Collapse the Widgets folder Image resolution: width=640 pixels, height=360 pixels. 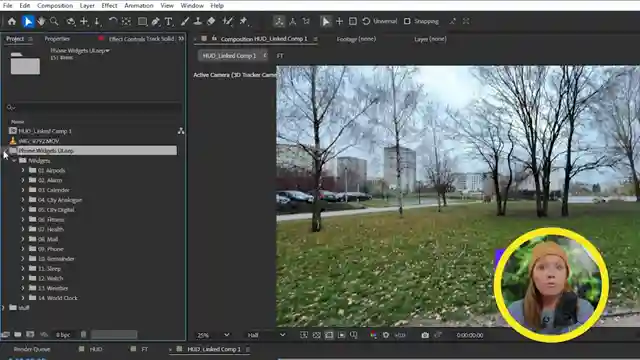(14, 161)
